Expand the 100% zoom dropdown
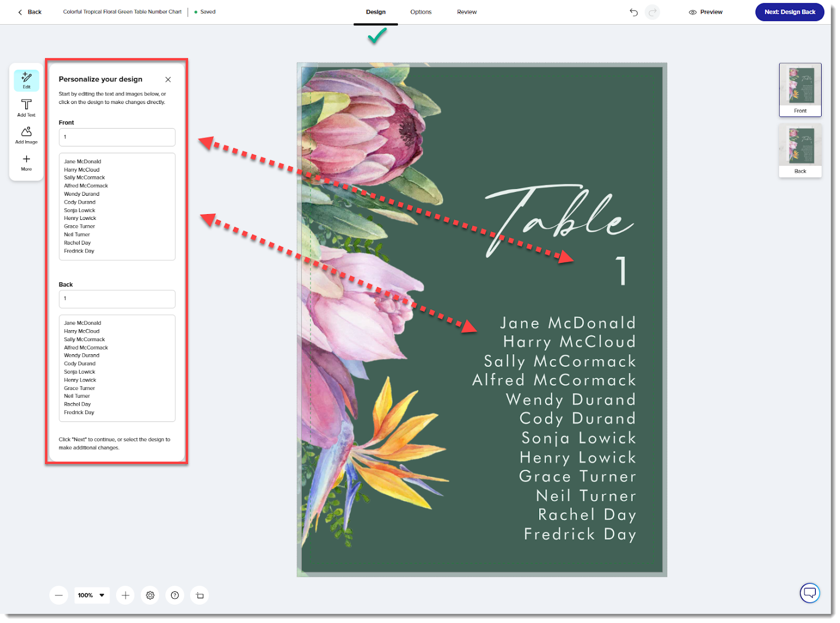Image resolution: width=840 pixels, height=623 pixels. pos(92,595)
